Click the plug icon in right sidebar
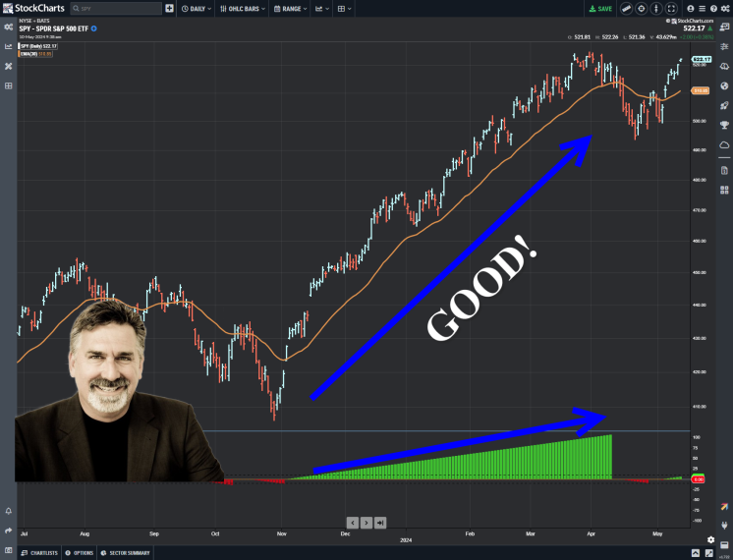Screen dimensions: 733x560 [x=724, y=526]
